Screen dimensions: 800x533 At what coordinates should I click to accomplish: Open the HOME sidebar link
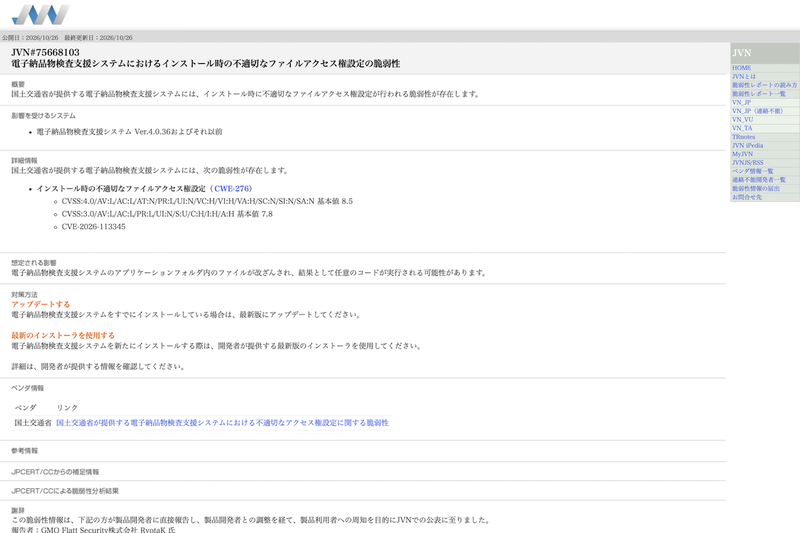point(741,68)
